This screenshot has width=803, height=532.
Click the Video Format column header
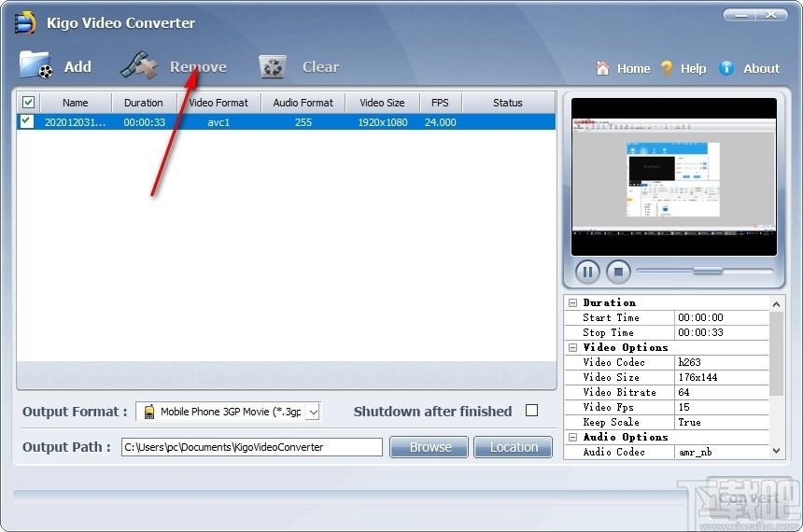tap(218, 103)
